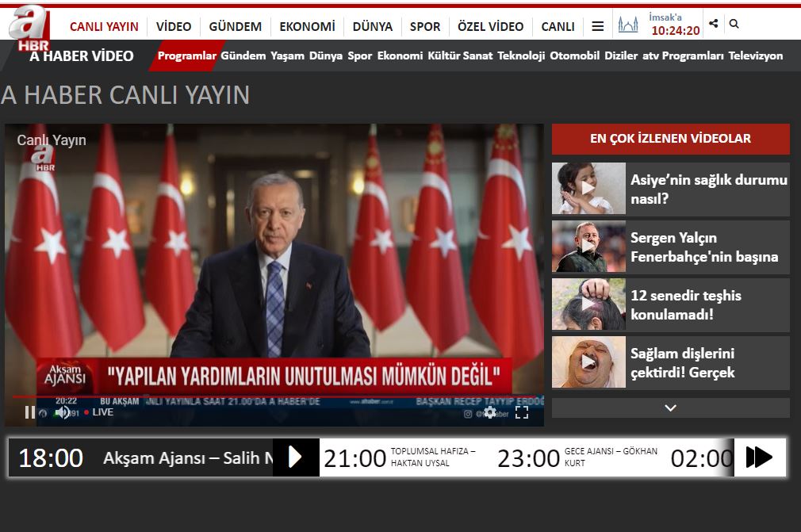Click the video progress bar
The height and width of the screenshot is (532, 801).
click(x=274, y=396)
